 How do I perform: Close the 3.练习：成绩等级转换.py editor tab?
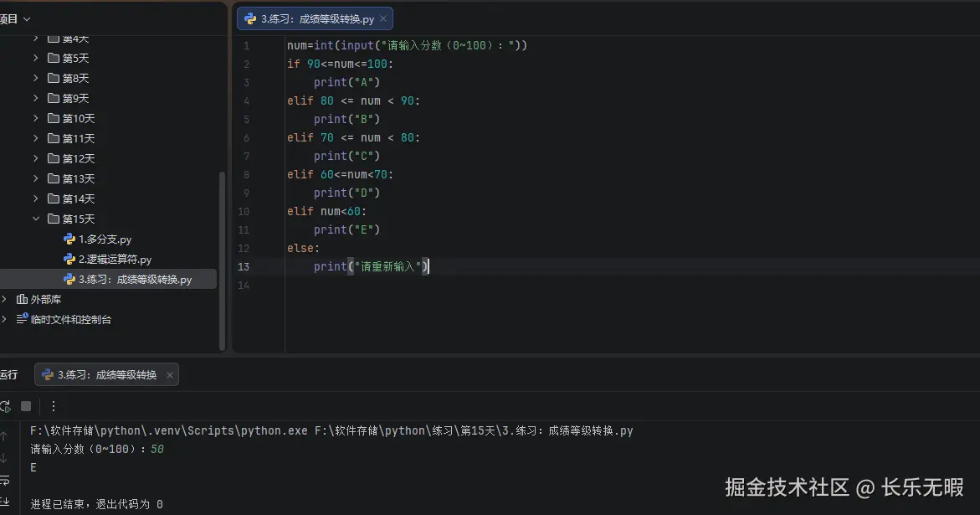383,18
